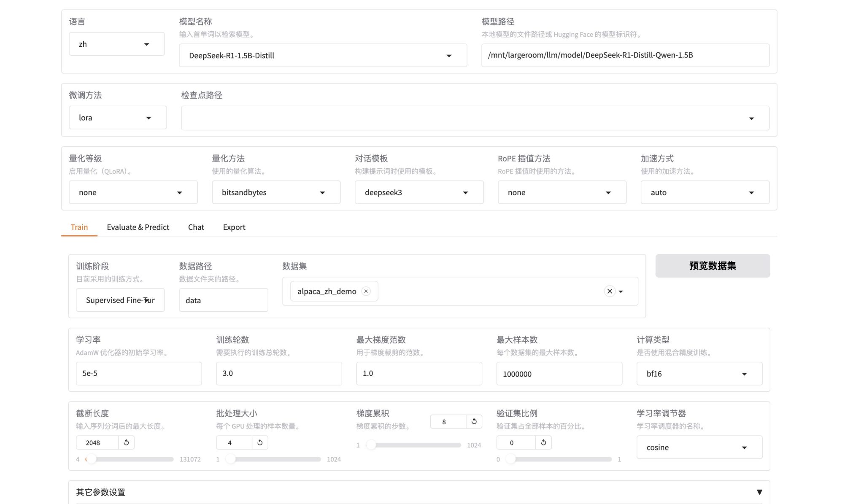
Task: Reset the batch size (批处理大小) value
Action: (x=260, y=442)
